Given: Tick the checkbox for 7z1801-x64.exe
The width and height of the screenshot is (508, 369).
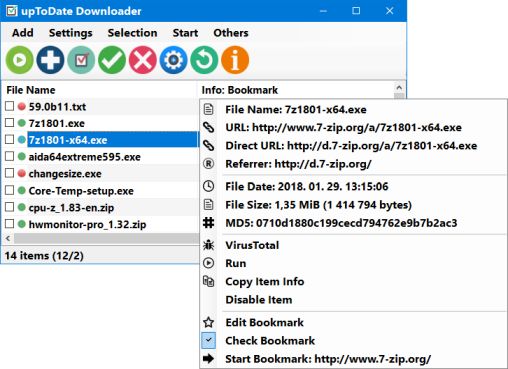Looking at the screenshot, I should (x=10, y=140).
